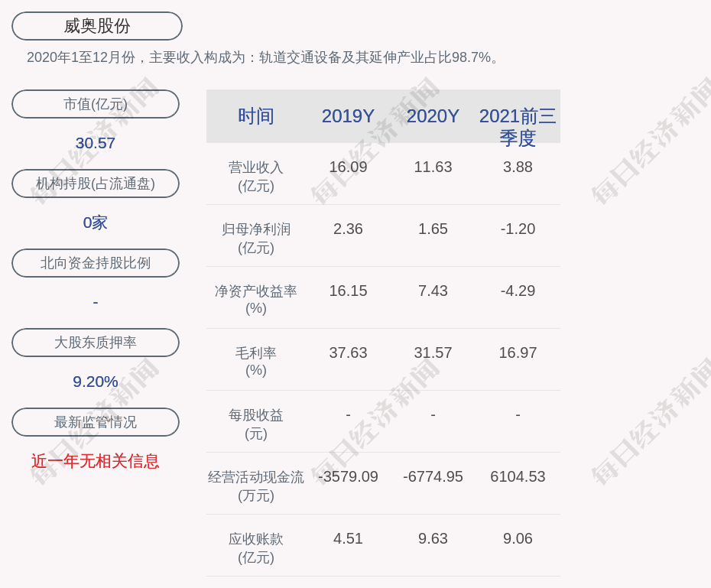Select net profit value 2.36

click(349, 229)
